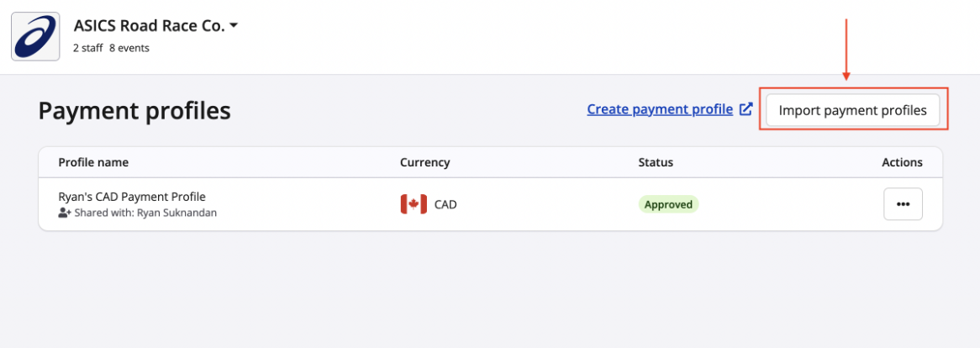Open the 8 events label
Screen dimensions: 980x348
tap(129, 48)
